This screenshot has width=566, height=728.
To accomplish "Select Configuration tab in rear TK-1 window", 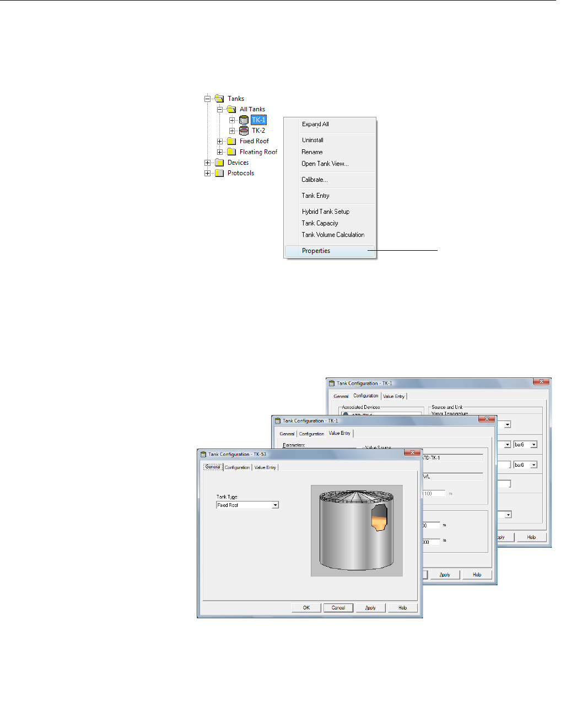I will coord(366,396).
